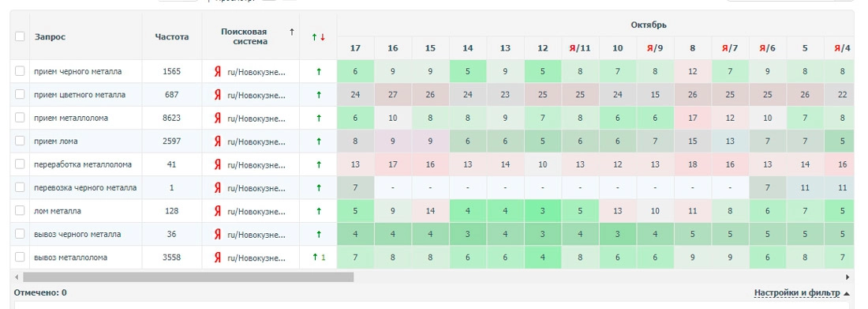This screenshot has width=868, height=309.
Task: Tick checkbox for 'прием металлолома'
Action: [20, 118]
